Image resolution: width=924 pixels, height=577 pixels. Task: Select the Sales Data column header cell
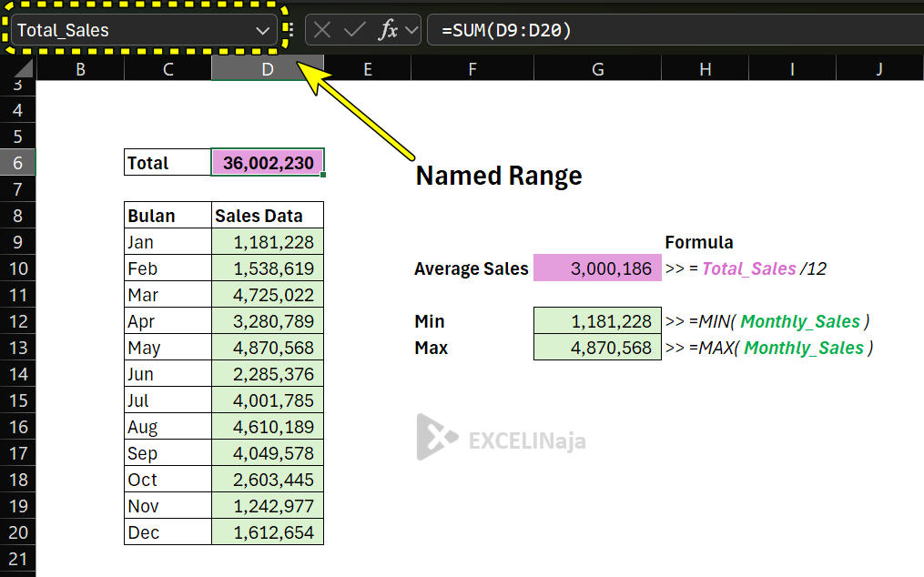click(267, 214)
